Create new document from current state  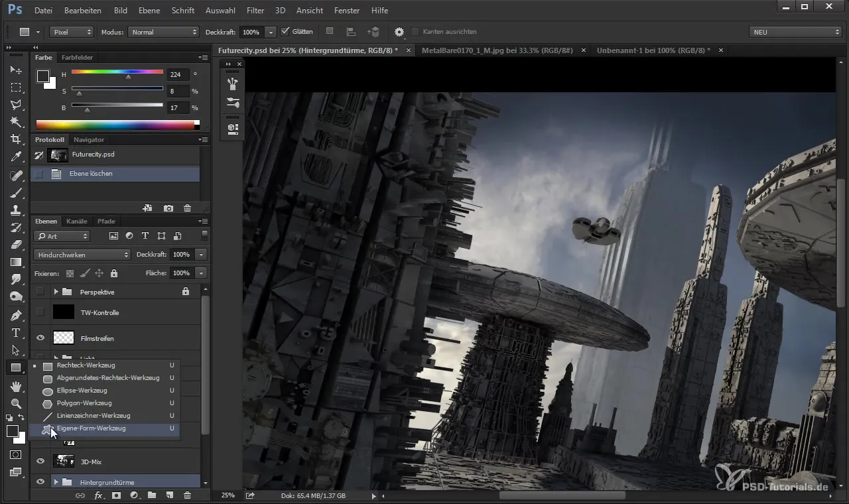pos(147,208)
